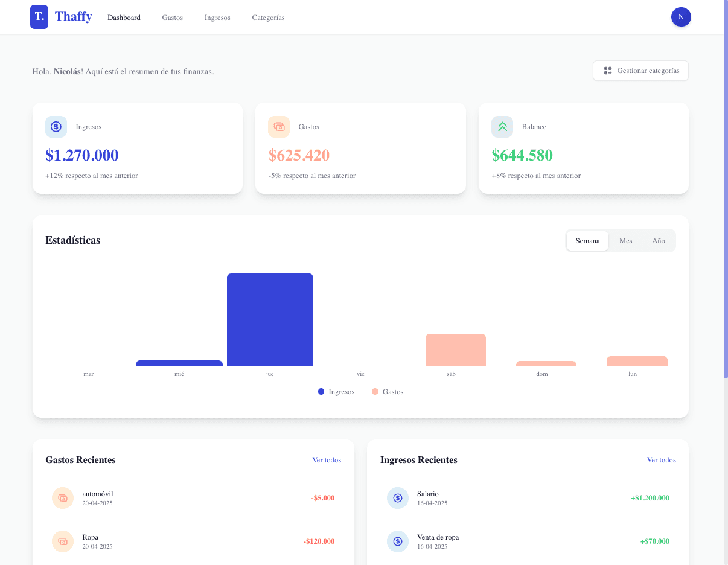728x565 pixels.
Task: Open the N user avatar menu
Action: click(x=681, y=17)
